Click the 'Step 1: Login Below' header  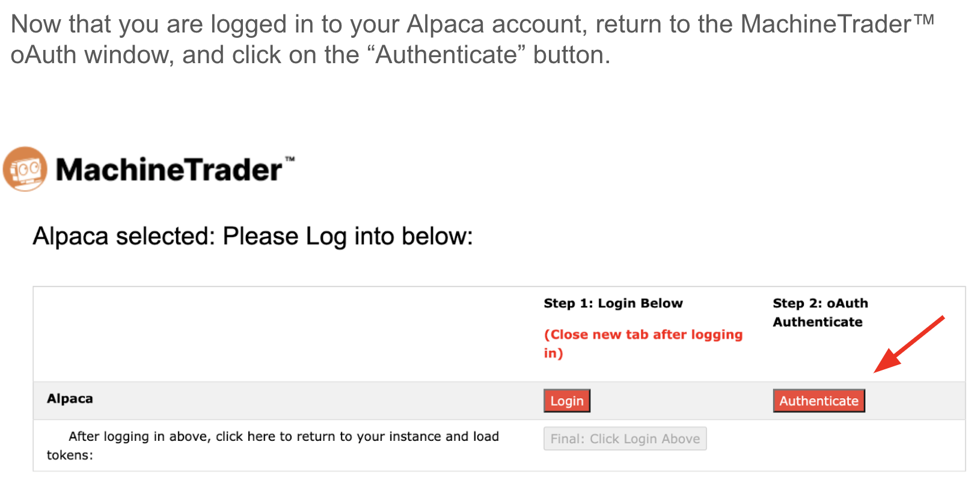pos(613,303)
